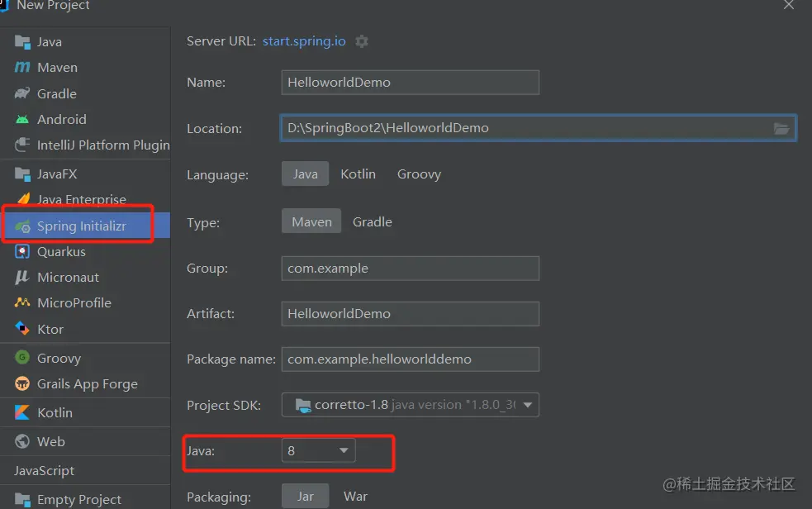Close the New Project dialog
The image size is (812, 509).
point(788,5)
